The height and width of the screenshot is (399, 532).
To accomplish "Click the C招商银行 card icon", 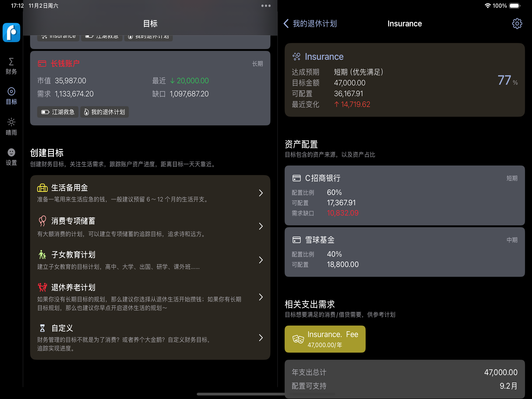I will click(296, 178).
